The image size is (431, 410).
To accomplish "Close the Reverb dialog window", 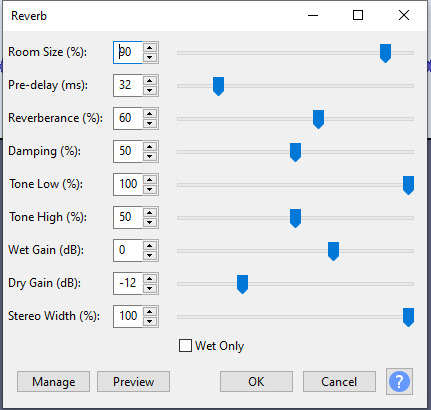I will 404,15.
